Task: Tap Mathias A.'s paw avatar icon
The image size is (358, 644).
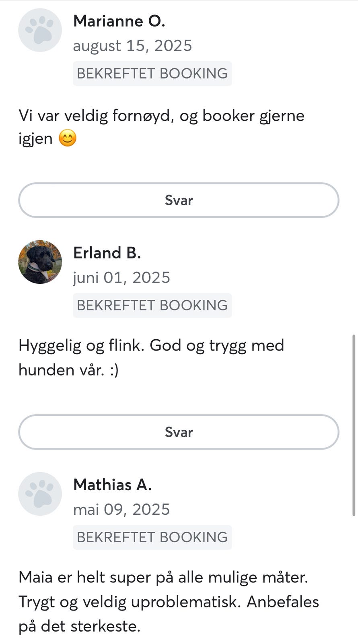Action: (40, 494)
